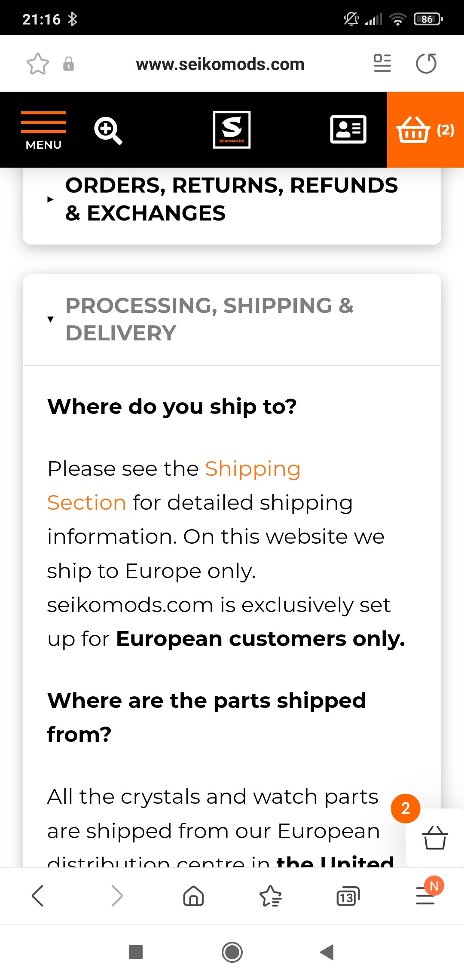Open the browser main menu with N badge
This screenshot has height=980, width=464.
[427, 895]
